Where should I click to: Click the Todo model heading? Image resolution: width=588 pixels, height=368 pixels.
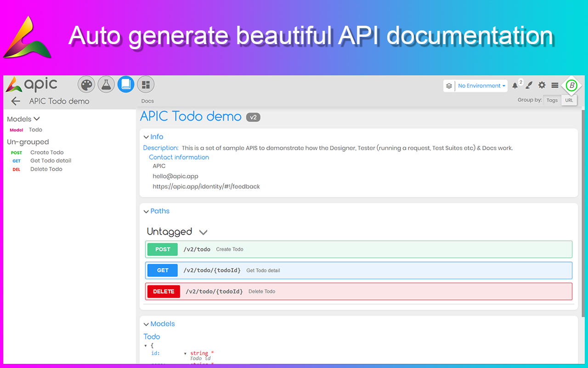pyautogui.click(x=152, y=337)
